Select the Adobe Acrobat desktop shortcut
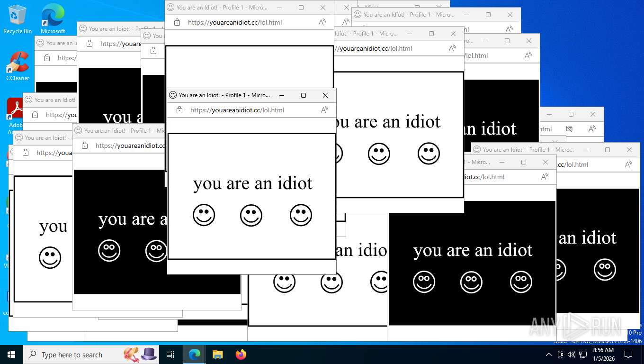 (x=15, y=116)
